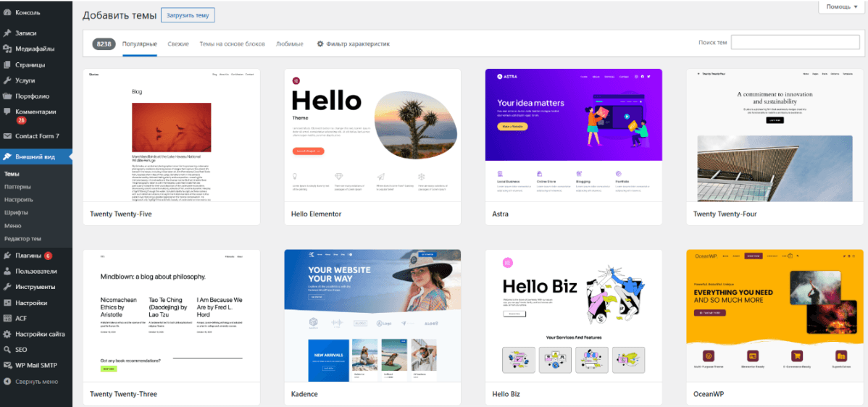Click the Astra theme name label
Screen dimensions: 868x407
[x=501, y=214]
